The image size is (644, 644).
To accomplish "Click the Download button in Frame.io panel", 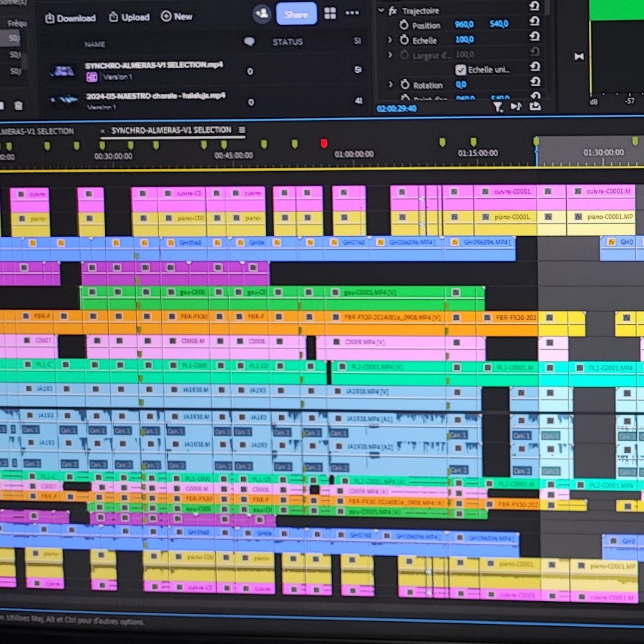I will 70,17.
